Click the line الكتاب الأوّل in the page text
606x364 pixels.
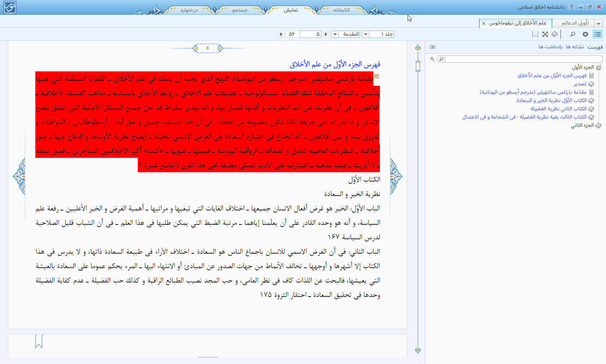coord(364,179)
